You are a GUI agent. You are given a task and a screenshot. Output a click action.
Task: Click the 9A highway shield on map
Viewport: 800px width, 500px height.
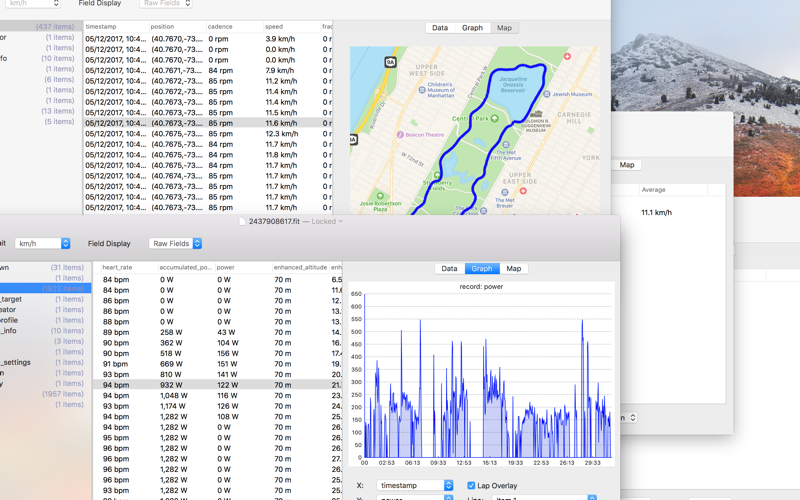tap(390, 62)
